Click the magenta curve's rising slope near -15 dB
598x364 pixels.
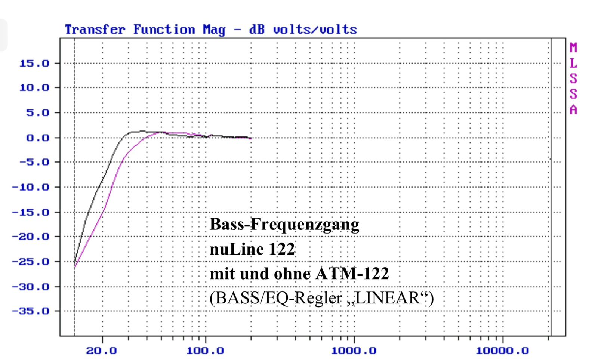click(x=103, y=212)
